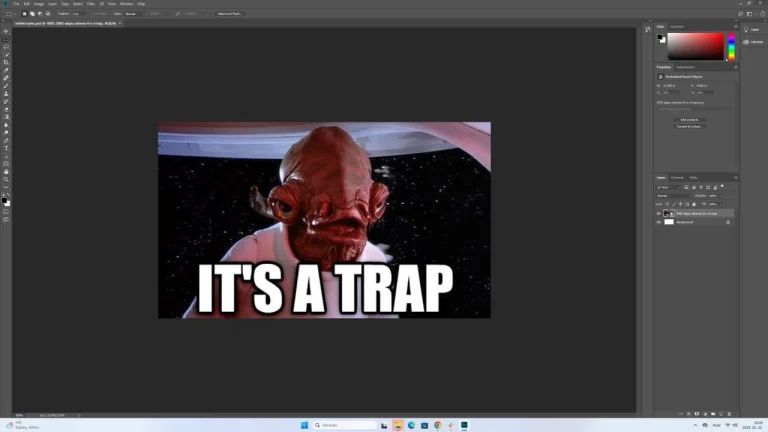
Task: Select the Healing Brush tool
Action: tap(6, 78)
